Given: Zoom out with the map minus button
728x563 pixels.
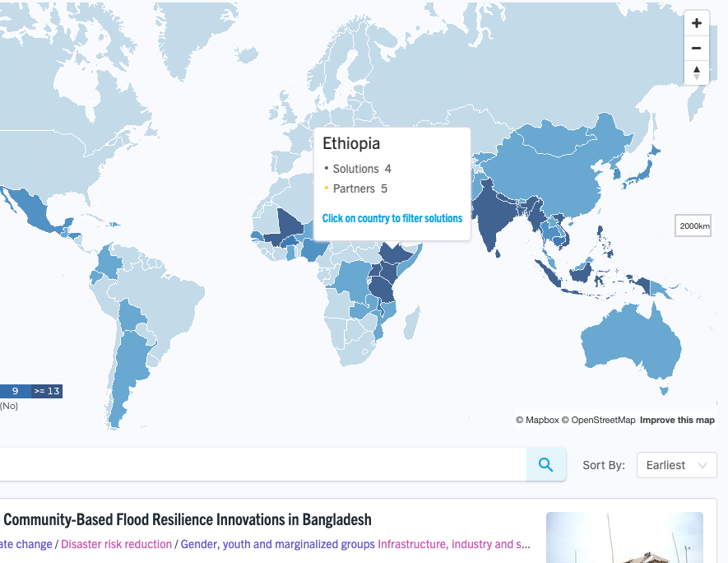Looking at the screenshot, I should [697, 49].
